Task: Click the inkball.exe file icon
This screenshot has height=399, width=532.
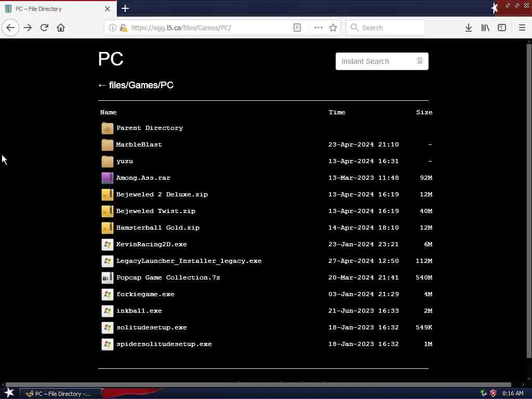Action: coord(107,311)
